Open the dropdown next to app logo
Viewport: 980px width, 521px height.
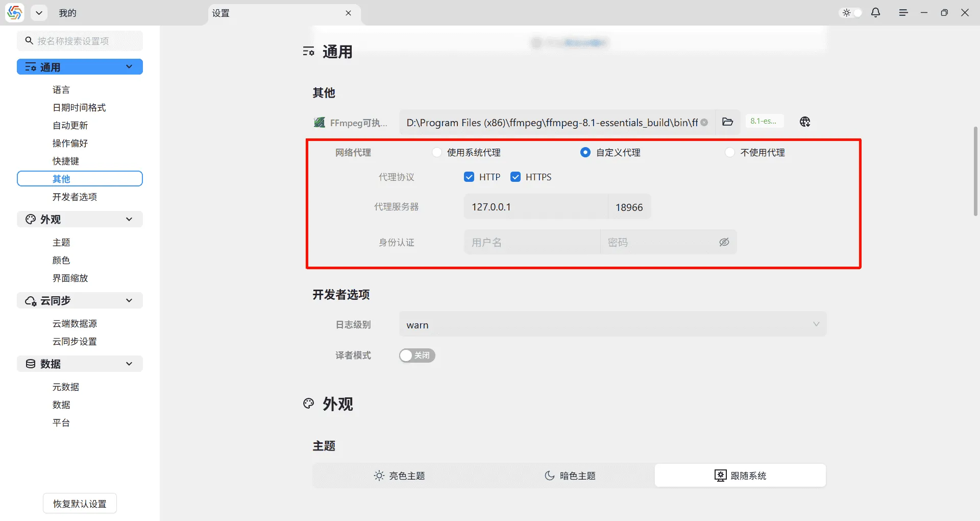(39, 13)
